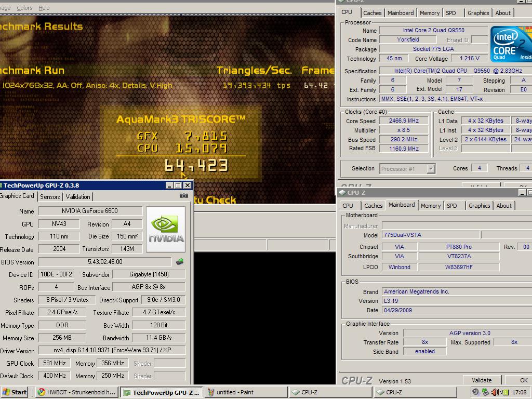Image resolution: width=532 pixels, height=399 pixels.
Task: Open Graphics tab in upper CPU-Z window
Action: click(478, 13)
